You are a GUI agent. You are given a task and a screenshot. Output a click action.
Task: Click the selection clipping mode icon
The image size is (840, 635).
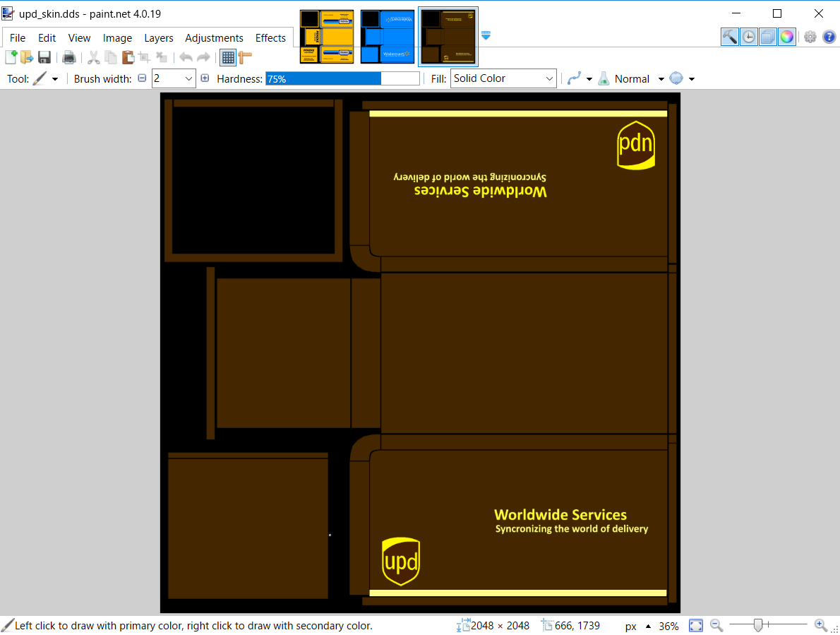click(x=676, y=78)
